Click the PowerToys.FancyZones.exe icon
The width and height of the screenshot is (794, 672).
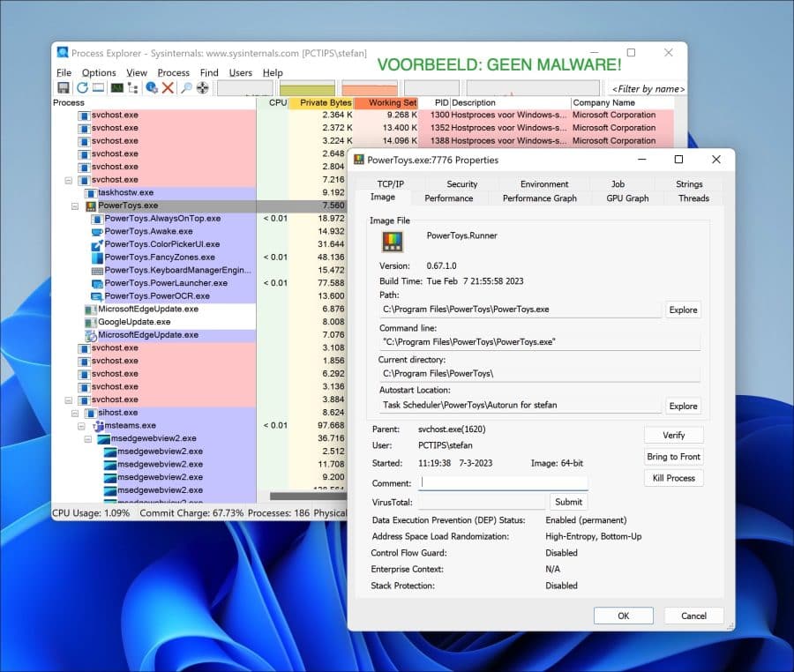click(97, 258)
